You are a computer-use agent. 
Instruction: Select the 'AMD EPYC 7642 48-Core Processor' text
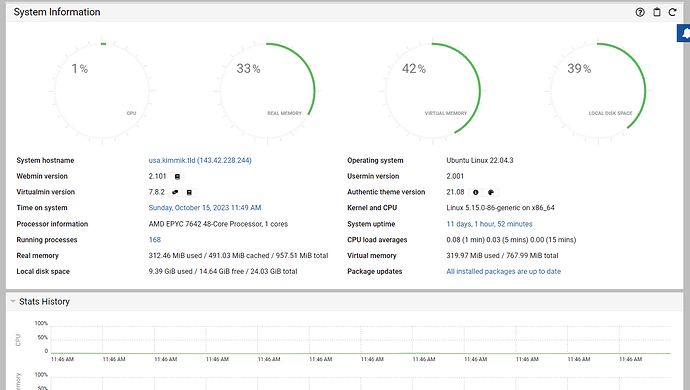coord(206,224)
